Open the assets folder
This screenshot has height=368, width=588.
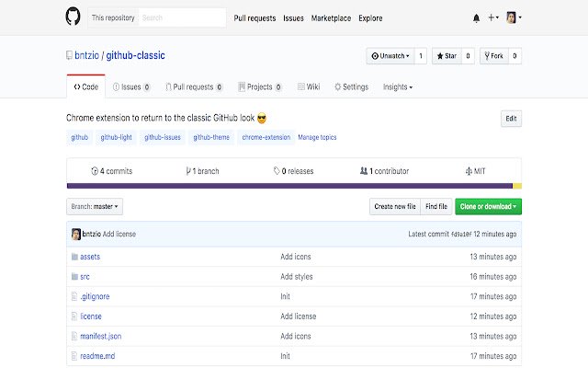pos(90,257)
